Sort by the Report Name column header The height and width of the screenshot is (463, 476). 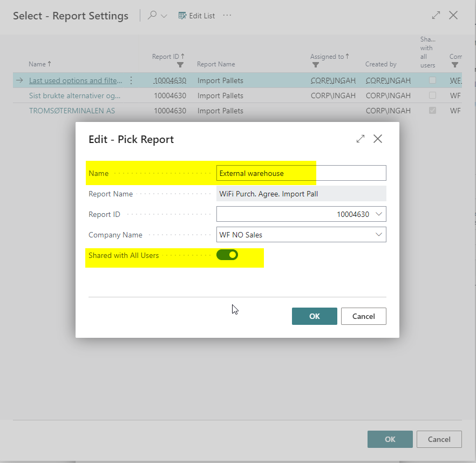pos(216,64)
